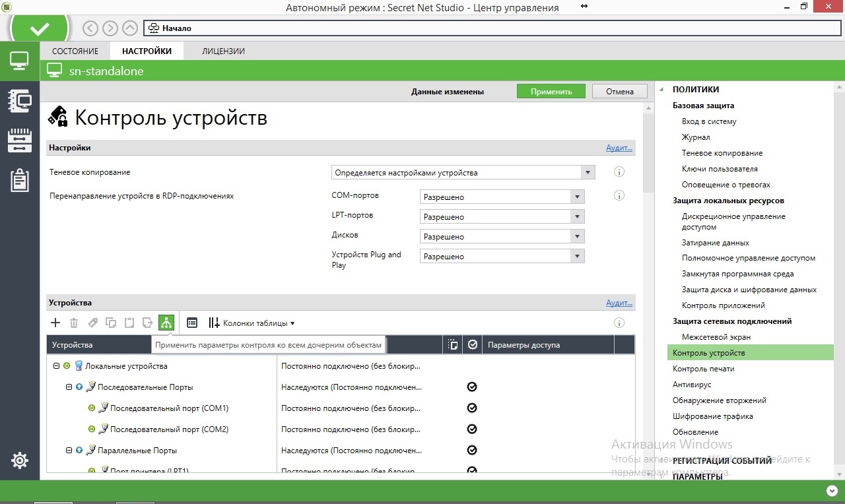Screen dimensions: 845x504
Task: Open the Computers section in the left sidebar
Action: 19,61
